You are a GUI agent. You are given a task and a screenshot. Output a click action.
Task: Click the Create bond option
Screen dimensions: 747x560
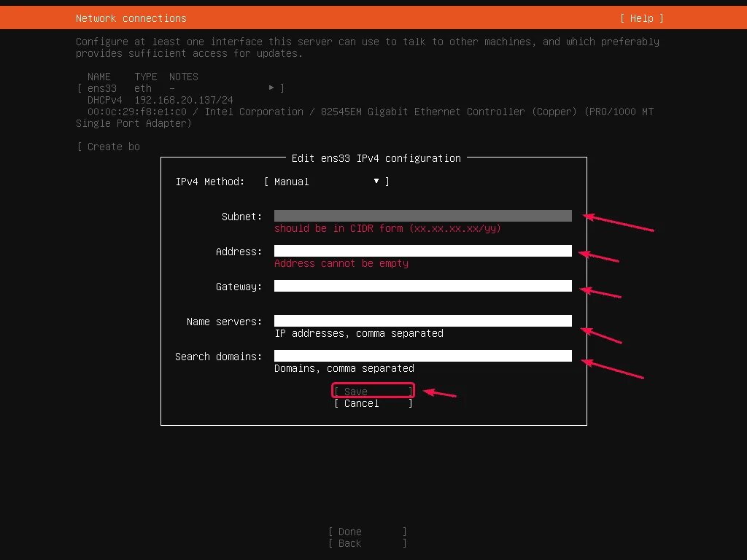[x=109, y=147]
